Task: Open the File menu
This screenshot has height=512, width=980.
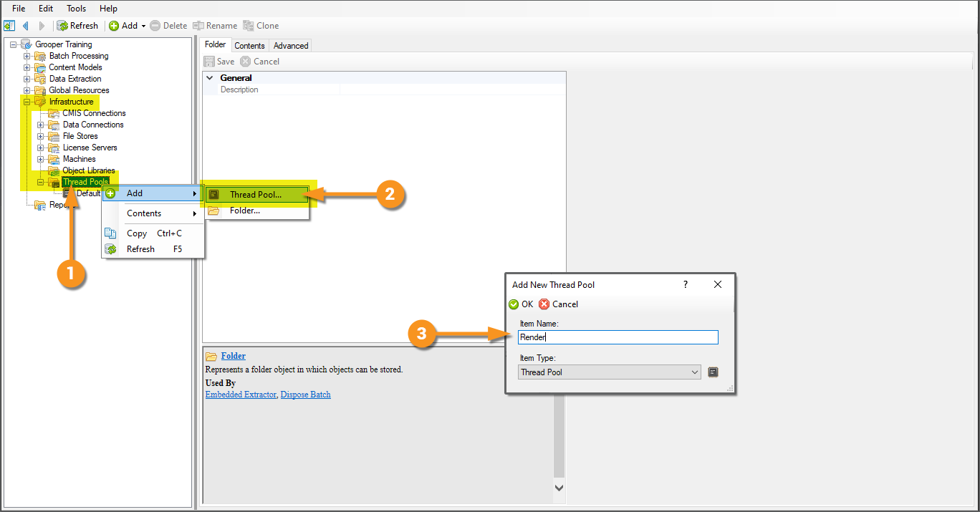Action: [19, 8]
